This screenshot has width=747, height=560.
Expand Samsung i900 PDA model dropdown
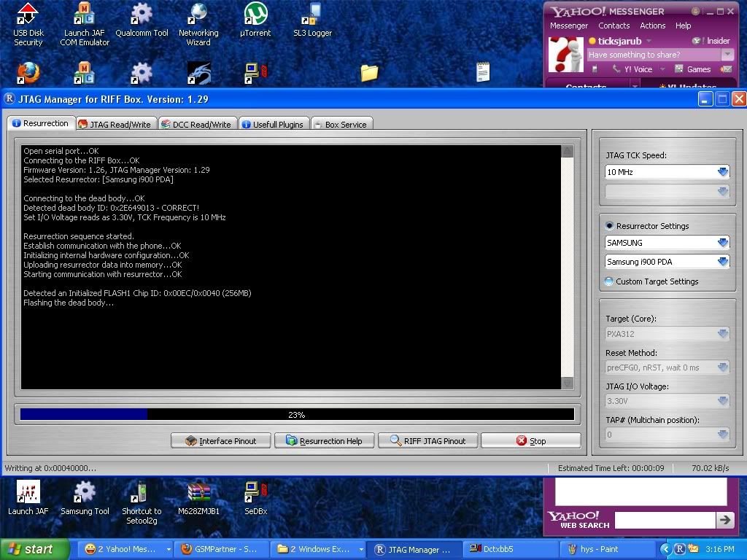tap(723, 262)
